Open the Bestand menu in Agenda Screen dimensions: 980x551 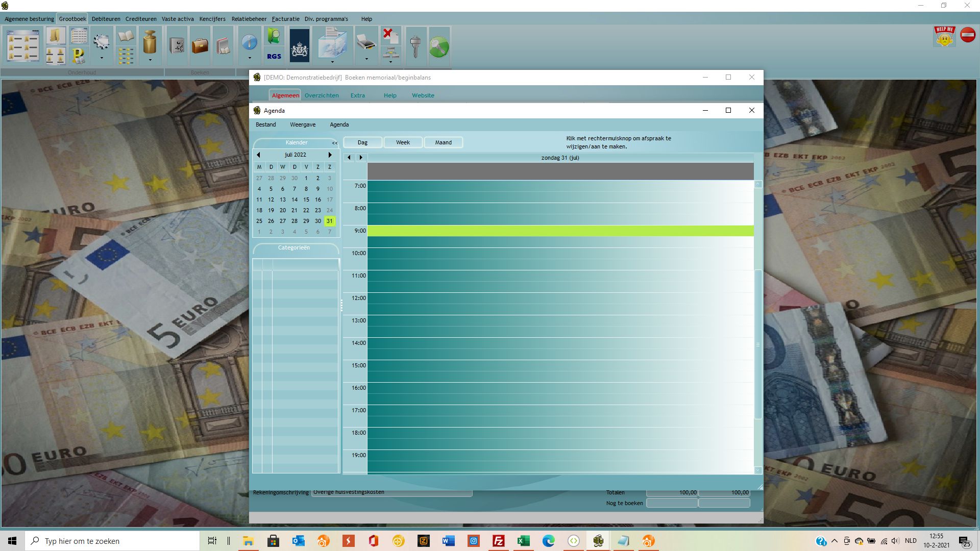[x=265, y=124]
